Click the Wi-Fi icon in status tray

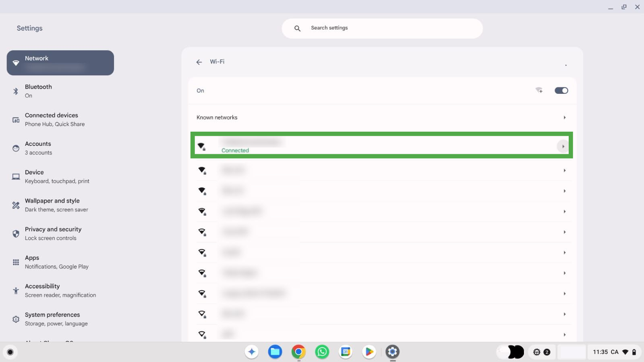click(x=625, y=352)
